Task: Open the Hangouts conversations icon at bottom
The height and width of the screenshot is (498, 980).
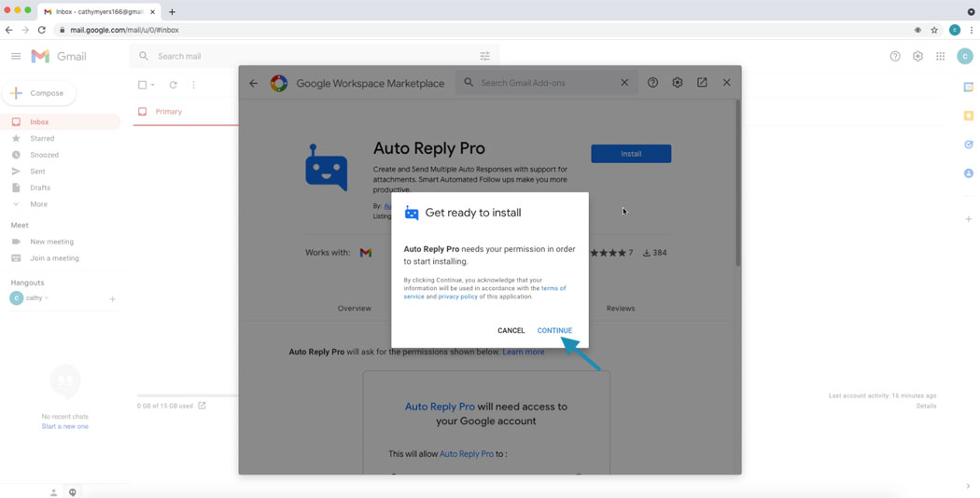Action: click(x=73, y=492)
